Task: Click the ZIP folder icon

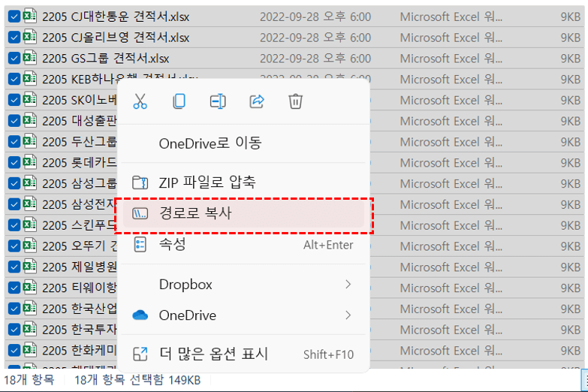Action: tap(140, 182)
